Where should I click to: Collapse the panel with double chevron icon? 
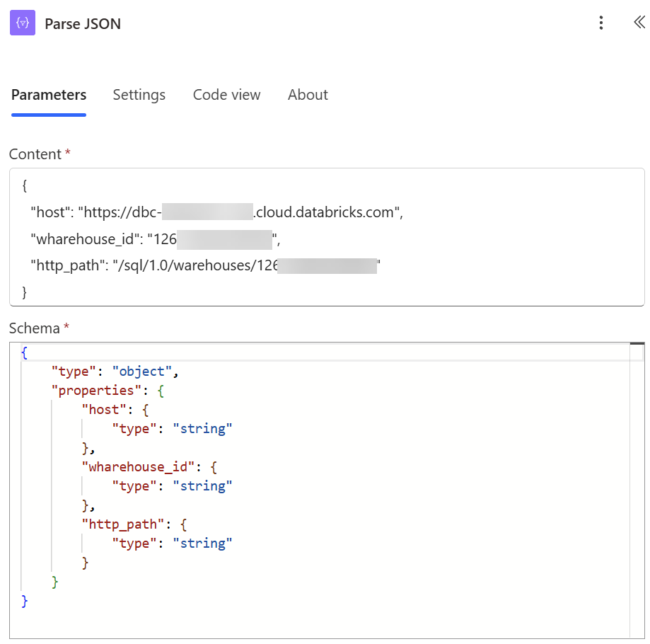coord(639,22)
